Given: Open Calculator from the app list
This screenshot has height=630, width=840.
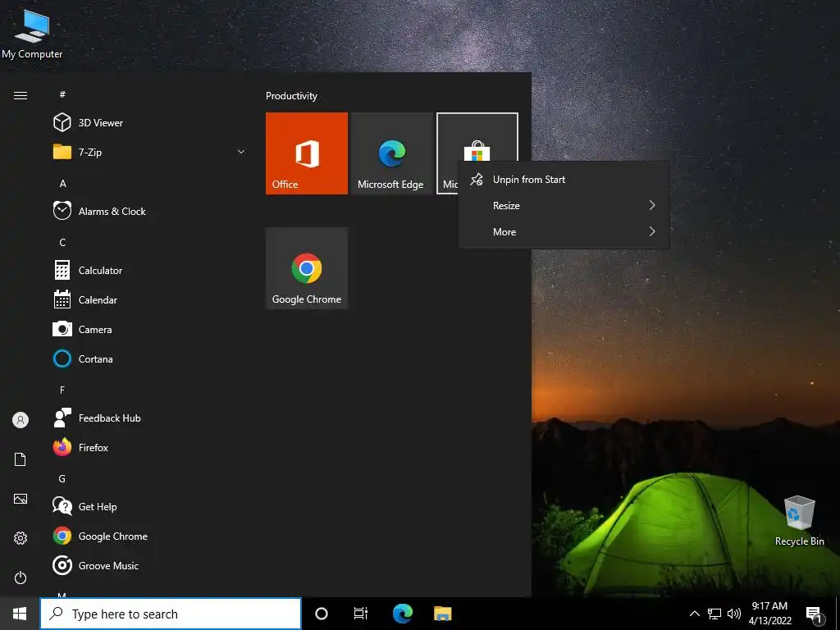Looking at the screenshot, I should tap(148, 270).
